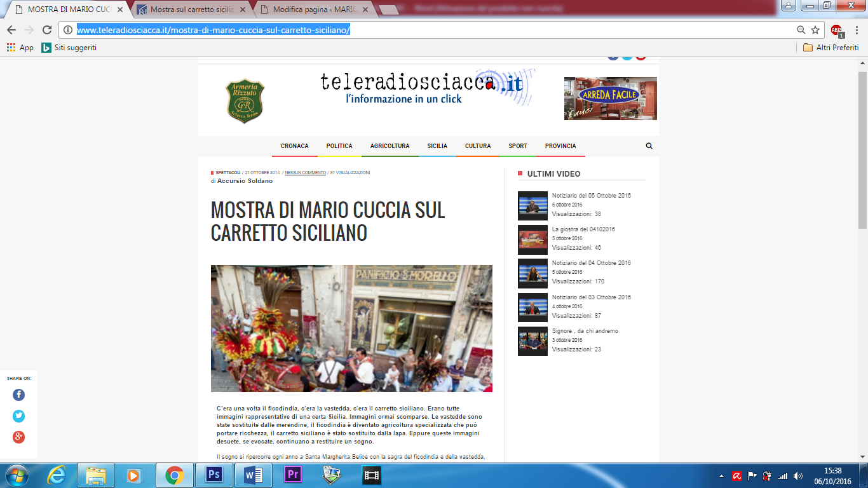
Task: Open the CRONACA menu item
Action: point(295,146)
